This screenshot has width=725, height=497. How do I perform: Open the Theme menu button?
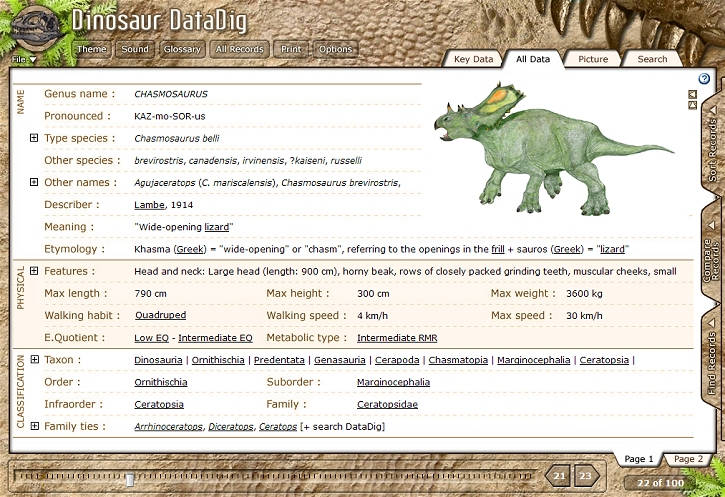point(92,49)
